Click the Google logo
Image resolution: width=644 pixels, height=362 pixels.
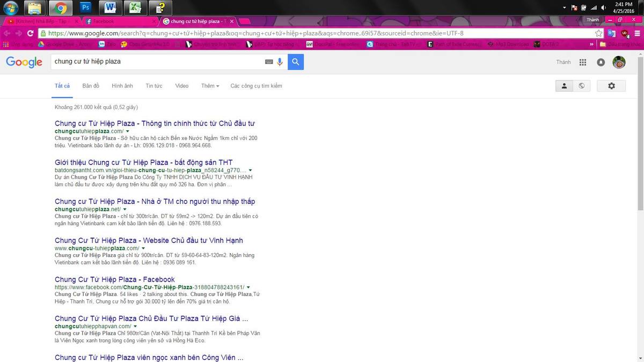coord(24,62)
